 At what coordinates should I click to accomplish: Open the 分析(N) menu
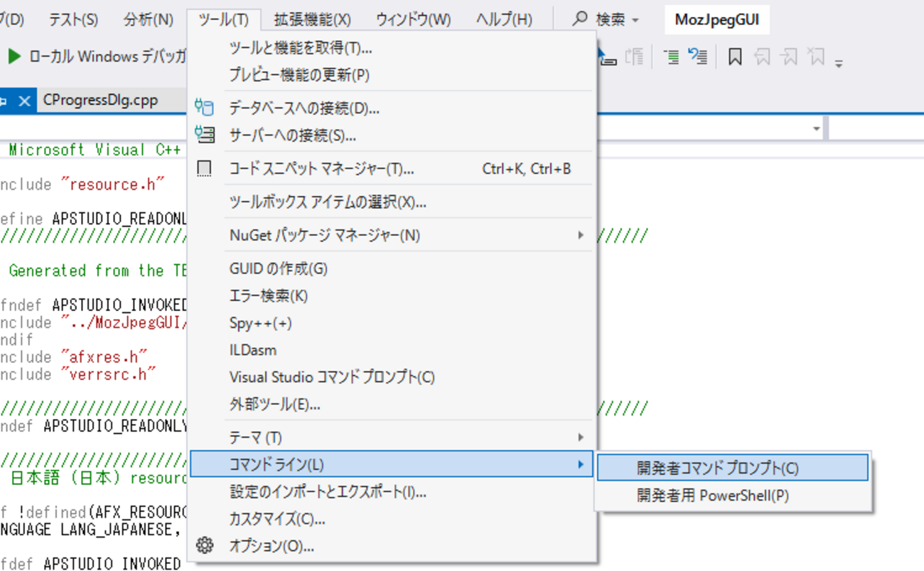click(x=148, y=19)
